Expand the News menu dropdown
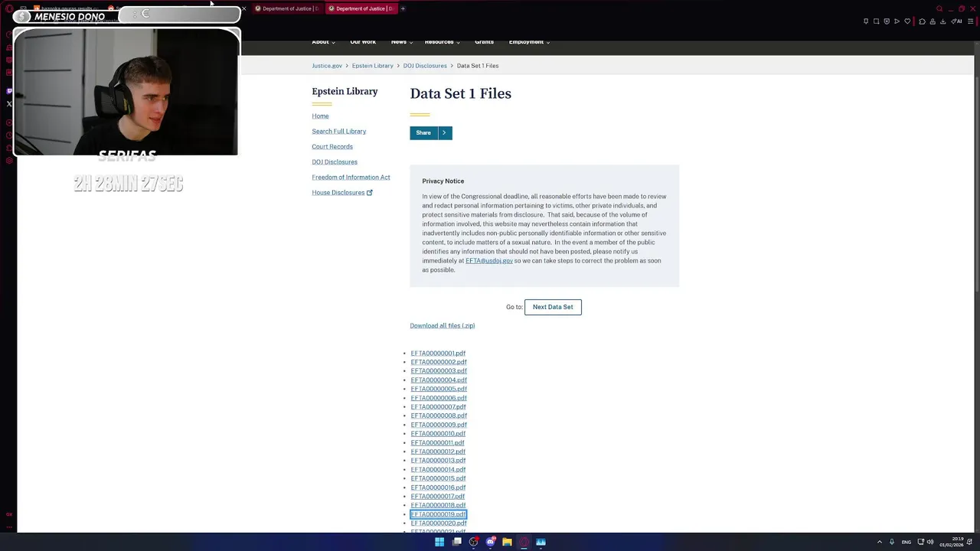The width and height of the screenshot is (980, 551). click(402, 42)
